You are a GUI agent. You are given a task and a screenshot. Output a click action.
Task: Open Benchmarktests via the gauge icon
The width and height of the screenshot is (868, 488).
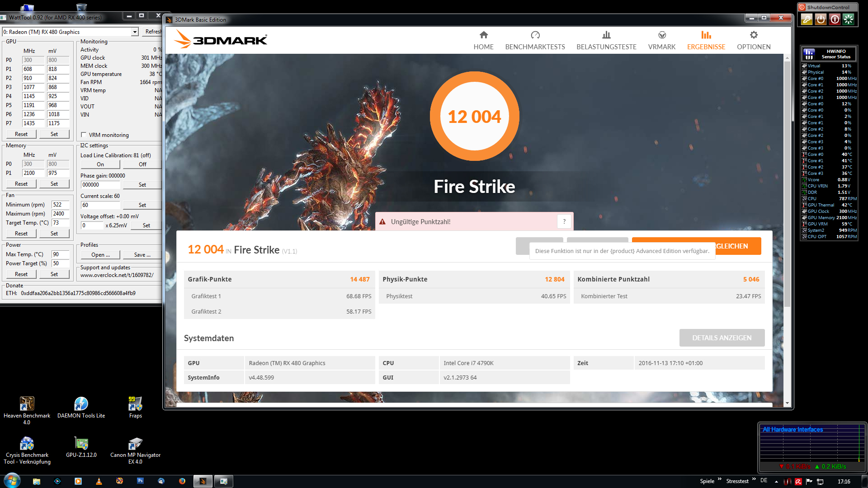click(535, 35)
